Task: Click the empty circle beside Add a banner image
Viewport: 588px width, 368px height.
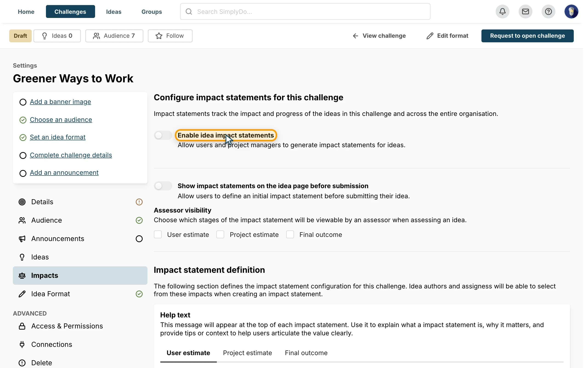Action: point(23,102)
